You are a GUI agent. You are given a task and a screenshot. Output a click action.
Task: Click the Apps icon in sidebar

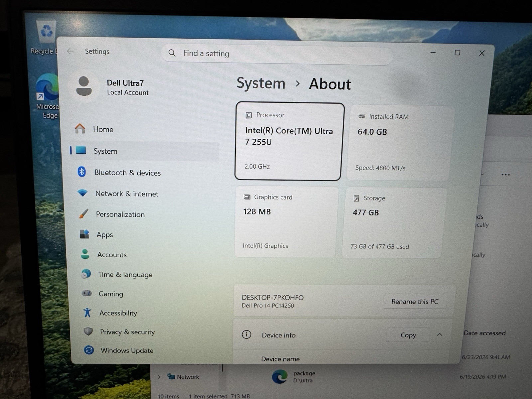click(84, 234)
